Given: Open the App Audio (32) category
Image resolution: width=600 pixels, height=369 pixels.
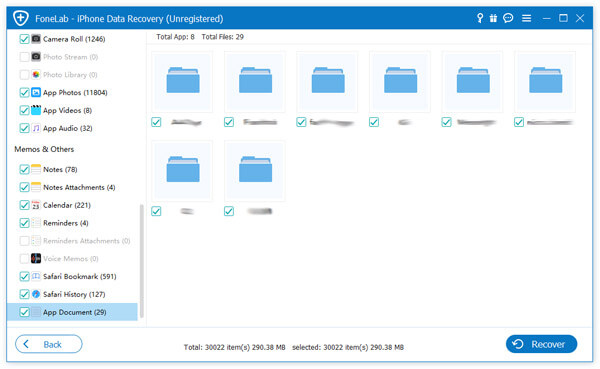Looking at the screenshot, I should pos(68,128).
